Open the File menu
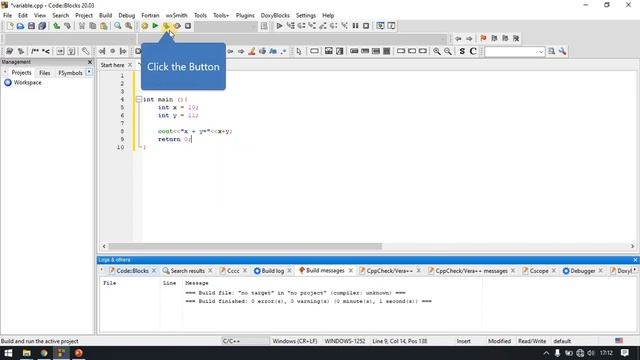640x360 pixels. coord(7,15)
